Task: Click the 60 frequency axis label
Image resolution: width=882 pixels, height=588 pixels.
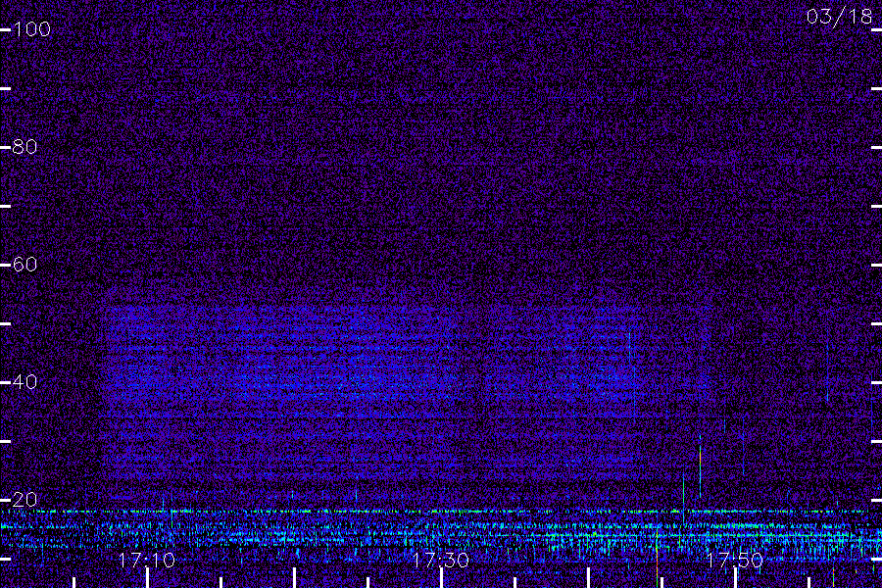Action: [24, 265]
